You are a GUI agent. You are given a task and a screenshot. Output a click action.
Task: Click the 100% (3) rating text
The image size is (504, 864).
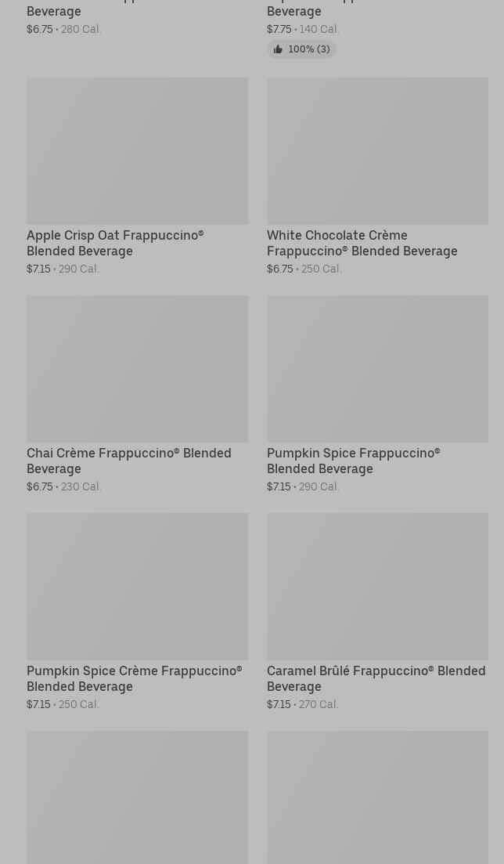[x=309, y=49]
